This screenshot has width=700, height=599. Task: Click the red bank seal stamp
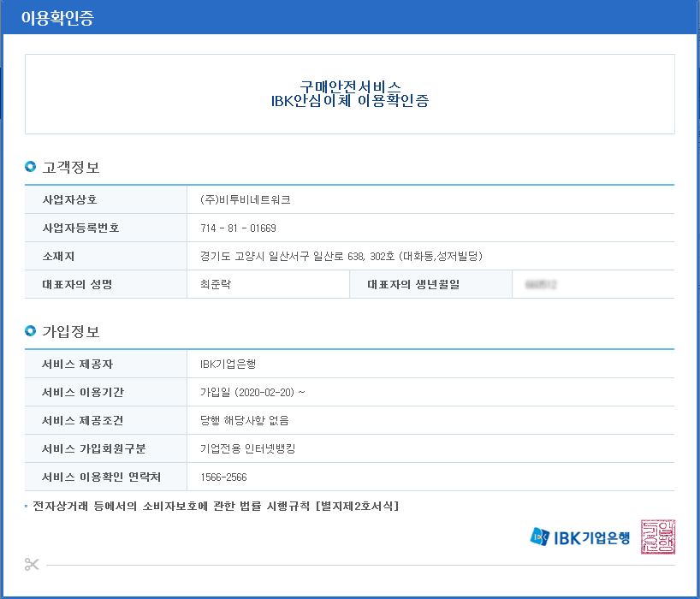tap(657, 537)
